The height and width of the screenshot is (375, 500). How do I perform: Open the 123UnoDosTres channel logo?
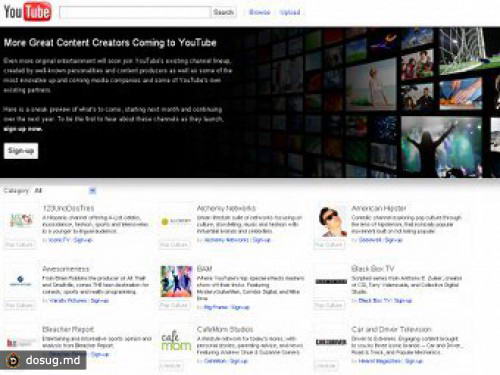(x=21, y=220)
